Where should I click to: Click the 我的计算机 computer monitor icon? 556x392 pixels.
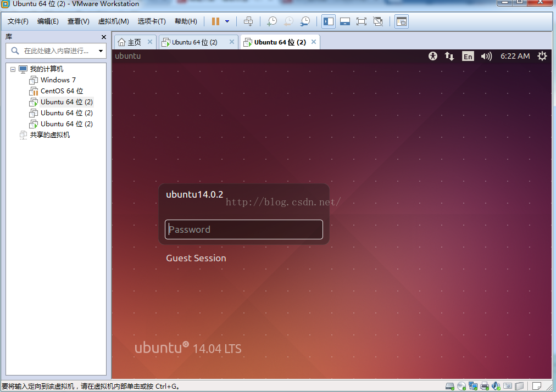tap(23, 69)
